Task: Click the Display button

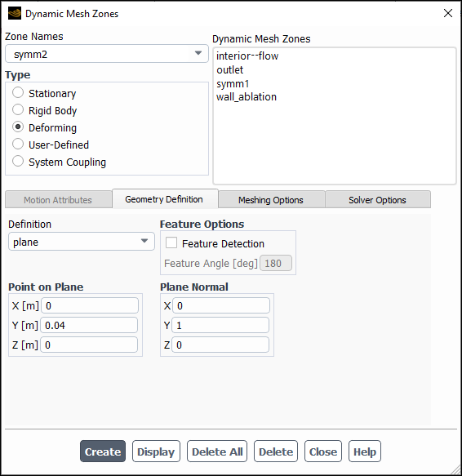Action: [156, 452]
